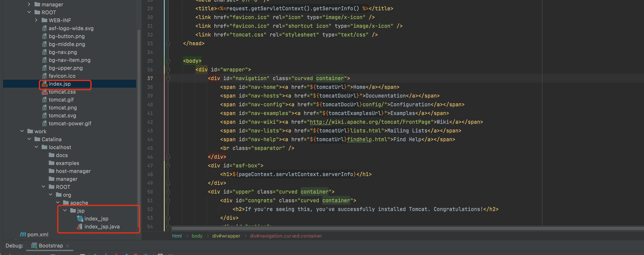The height and width of the screenshot is (255, 644).
Task: Click the tomcat.css file icon
Action: 44,92
